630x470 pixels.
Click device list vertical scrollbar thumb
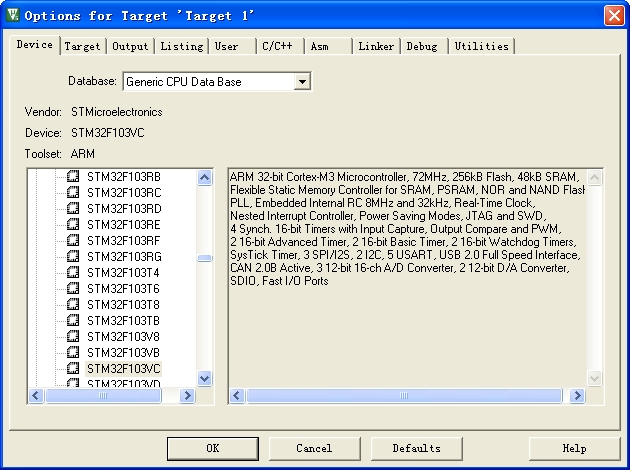point(205,258)
